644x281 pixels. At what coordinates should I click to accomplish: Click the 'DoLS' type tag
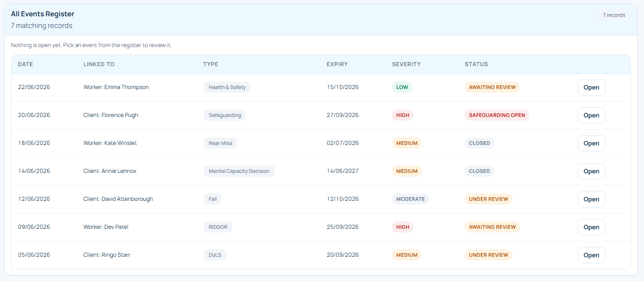215,255
